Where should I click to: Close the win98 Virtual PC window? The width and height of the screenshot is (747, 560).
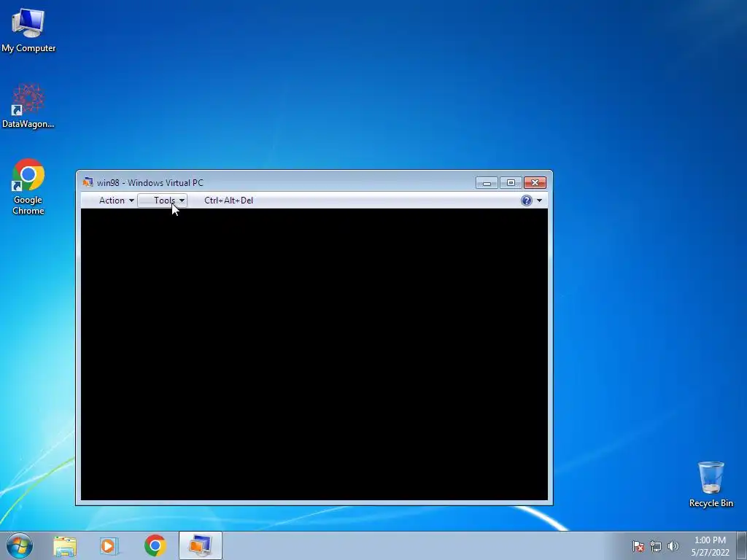tap(535, 183)
